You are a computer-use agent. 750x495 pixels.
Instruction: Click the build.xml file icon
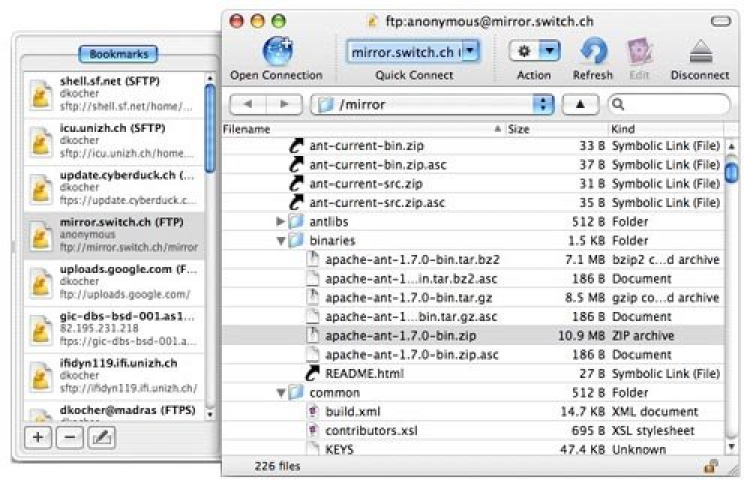coord(312,411)
